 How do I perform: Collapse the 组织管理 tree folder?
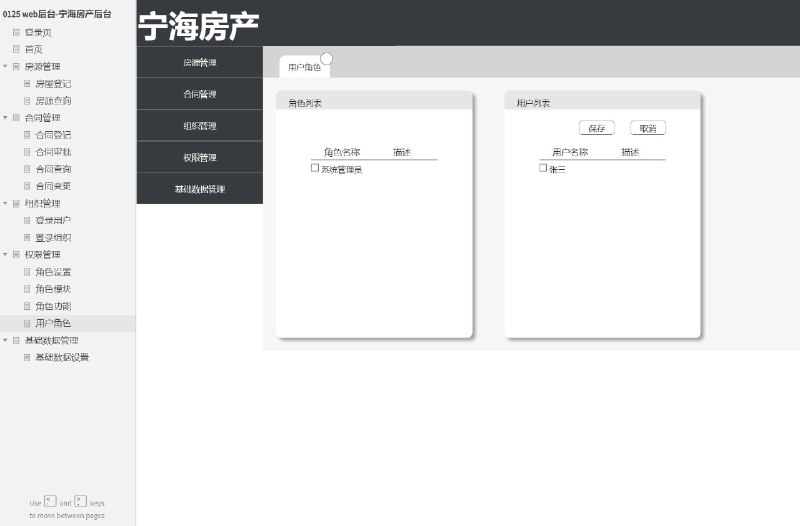click(x=5, y=203)
